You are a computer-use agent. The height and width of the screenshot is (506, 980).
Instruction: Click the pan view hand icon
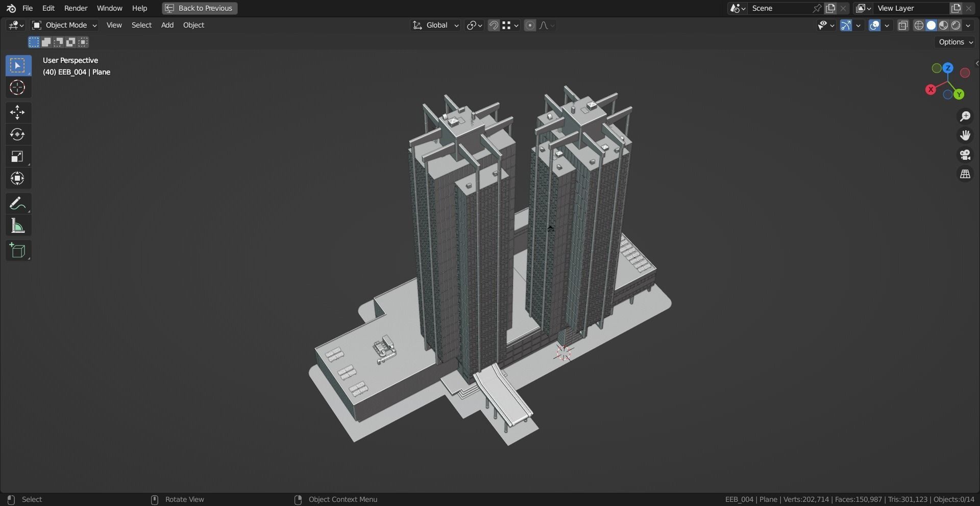pos(965,135)
